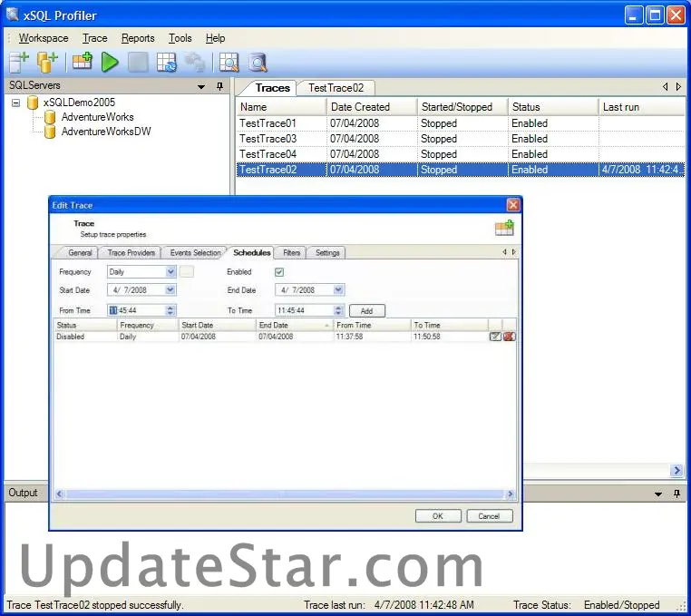This screenshot has height=616, width=691.
Task: Sort traces by the Date Created column
Action: [x=372, y=107]
